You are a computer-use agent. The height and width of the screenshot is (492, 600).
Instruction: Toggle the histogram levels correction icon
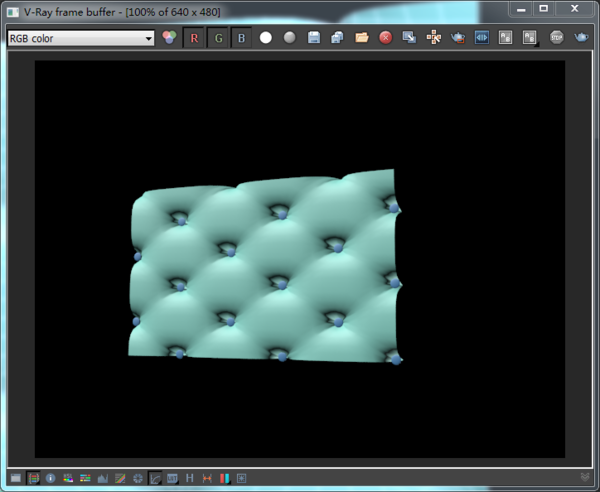point(103,478)
